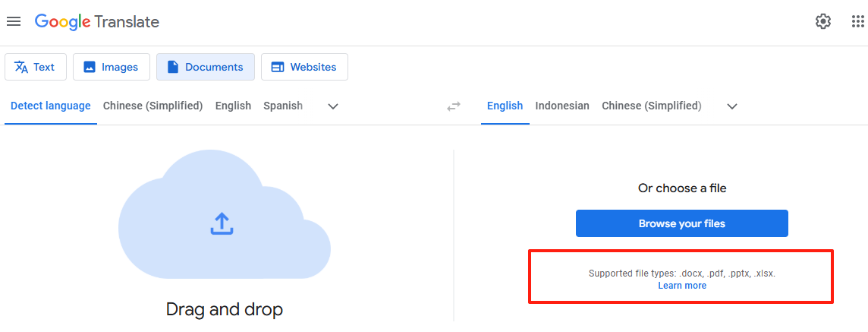Switch to Text translation mode
Image resolution: width=868 pixels, height=332 pixels.
coord(36,67)
